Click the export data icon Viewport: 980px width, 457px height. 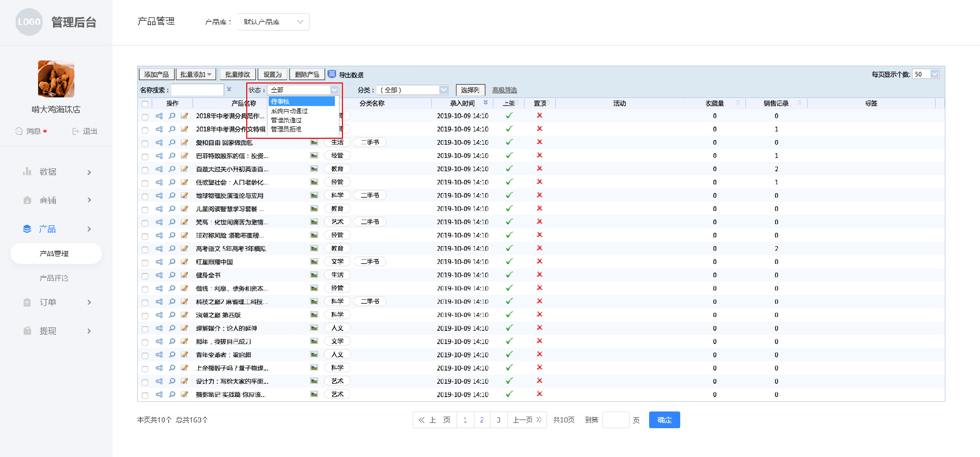click(x=331, y=74)
